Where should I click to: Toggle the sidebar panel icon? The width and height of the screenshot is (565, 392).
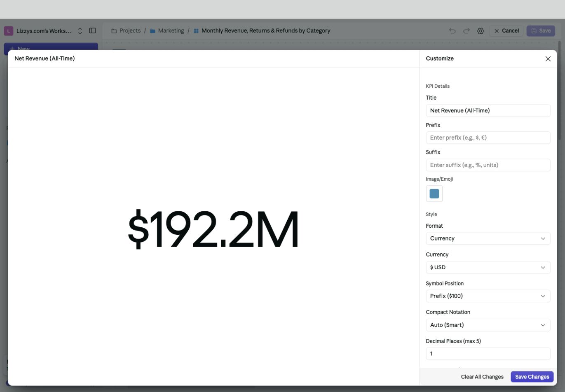pyautogui.click(x=92, y=30)
